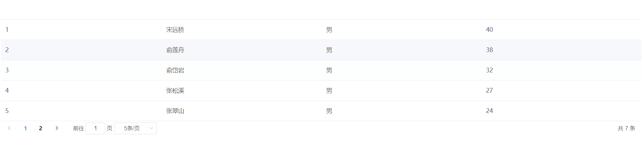Click the 共 7 条 total count label
644x159 pixels.
[626, 128]
